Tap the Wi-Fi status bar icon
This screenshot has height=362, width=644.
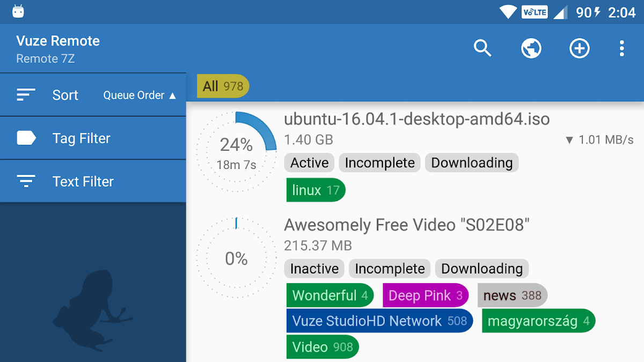(507, 12)
